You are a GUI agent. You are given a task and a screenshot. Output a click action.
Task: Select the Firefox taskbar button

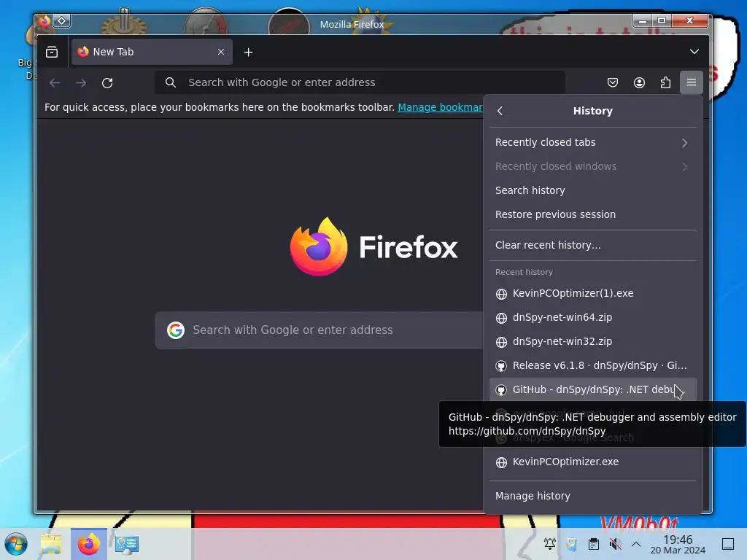point(88,544)
